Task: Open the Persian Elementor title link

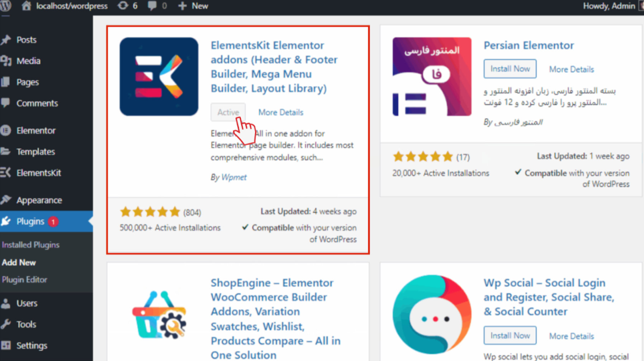Action: click(x=529, y=45)
